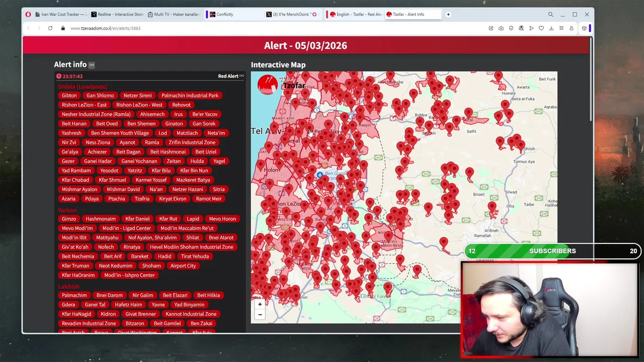This screenshot has width=644, height=362.
Task: Click the play/send icon in browser toolbar
Action: tap(531, 28)
